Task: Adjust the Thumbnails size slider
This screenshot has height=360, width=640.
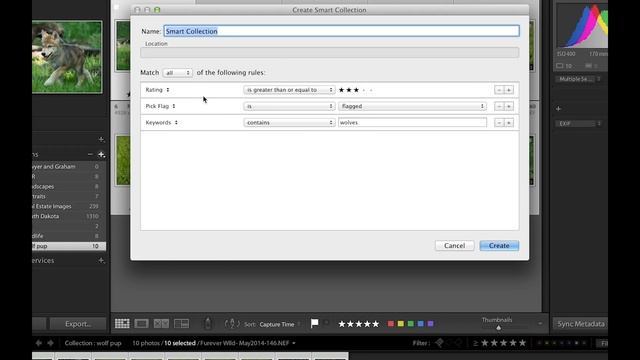Action: [x=498, y=327]
